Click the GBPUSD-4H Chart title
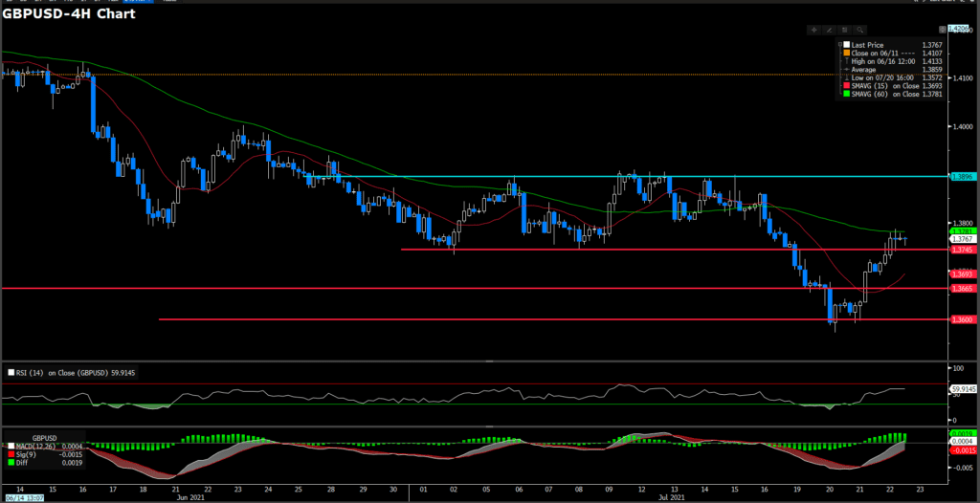The height and width of the screenshot is (503, 980). tap(69, 13)
